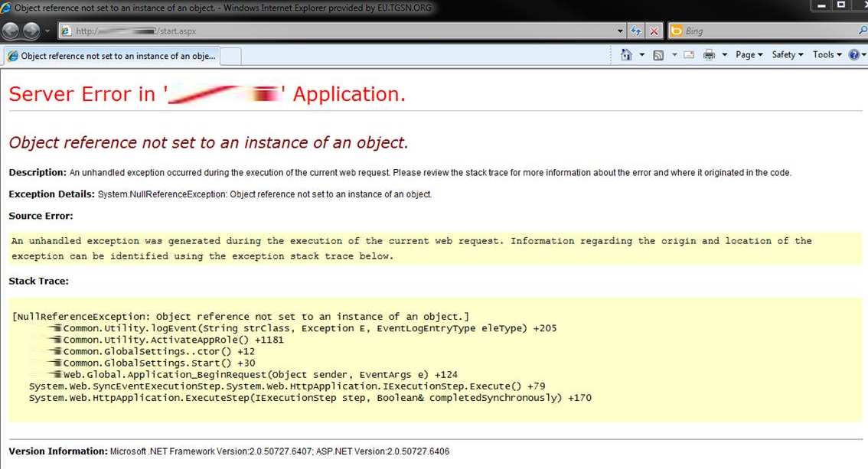Click the Print printer icon
Image resolution: width=868 pixels, height=469 pixels.
pos(709,55)
